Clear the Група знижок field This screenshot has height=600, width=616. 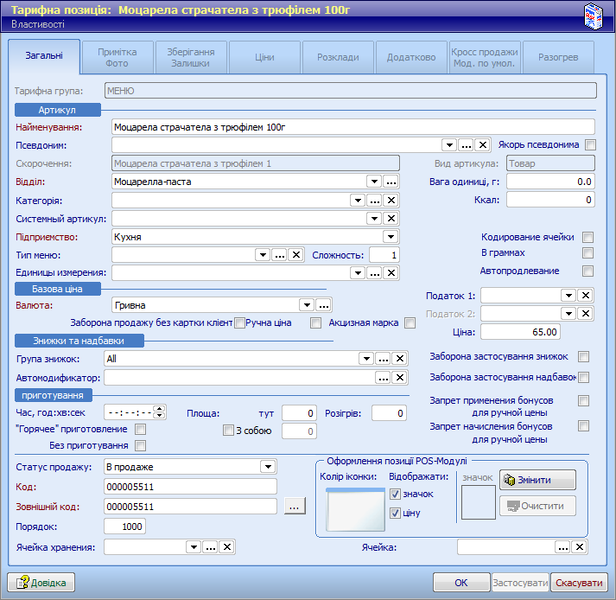point(399,358)
